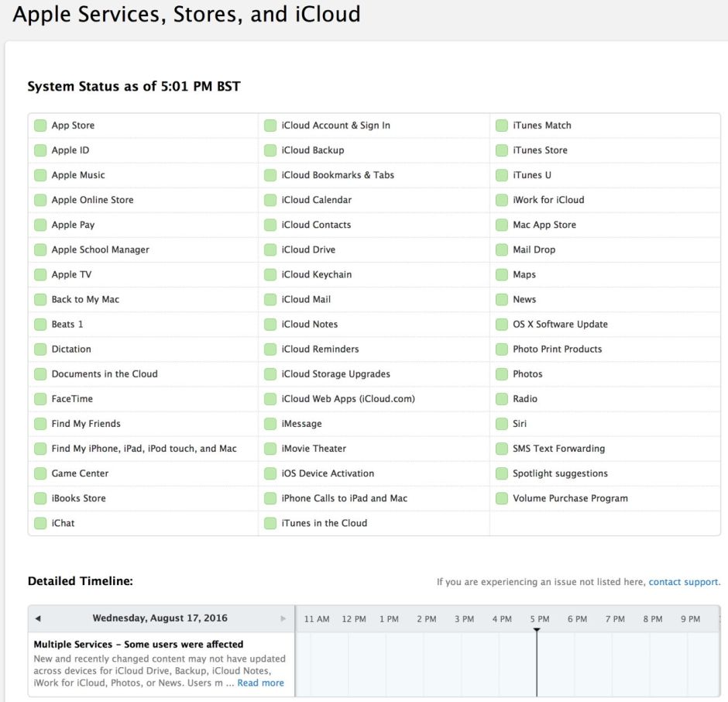The width and height of the screenshot is (728, 702).
Task: Click the iMessage status indicator
Action: click(270, 423)
